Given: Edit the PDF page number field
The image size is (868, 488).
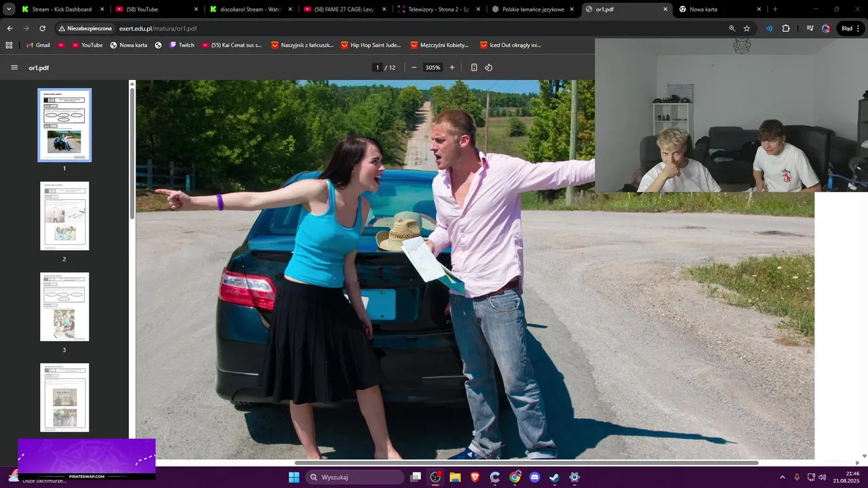Looking at the screenshot, I should pos(377,68).
